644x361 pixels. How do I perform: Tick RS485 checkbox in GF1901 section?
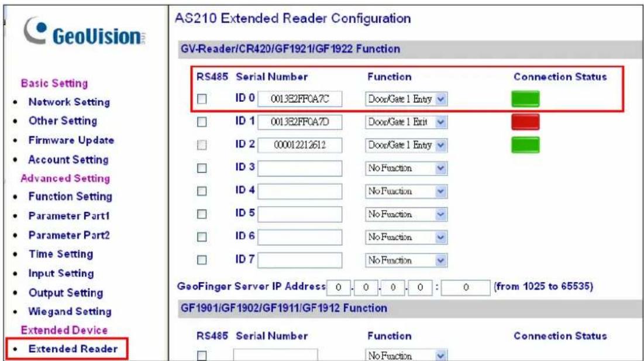[x=202, y=355]
